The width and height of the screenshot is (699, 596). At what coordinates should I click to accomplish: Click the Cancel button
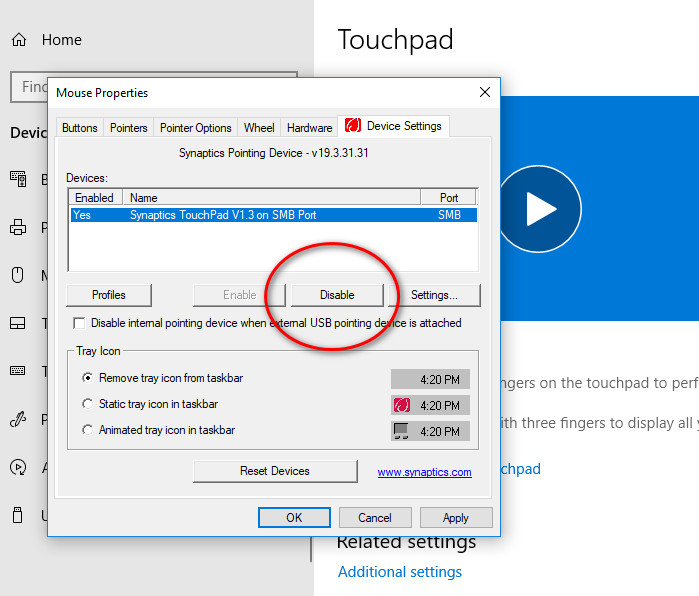click(x=375, y=518)
